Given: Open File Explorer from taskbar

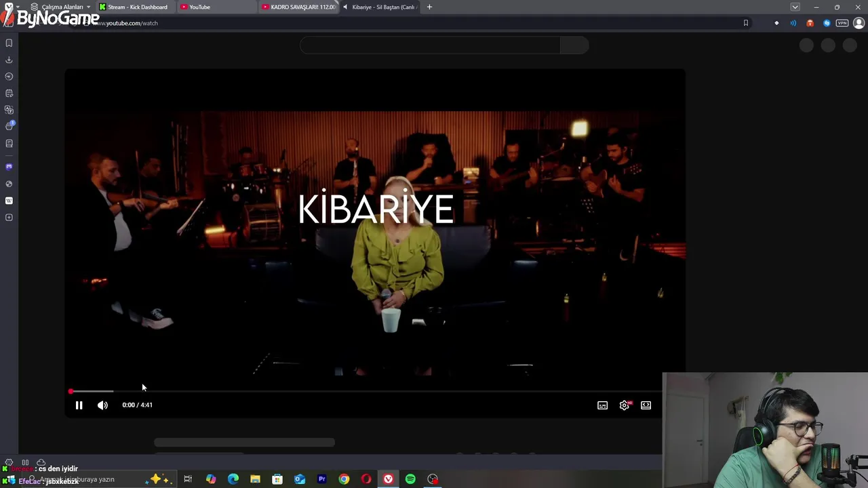Looking at the screenshot, I should click(x=255, y=480).
